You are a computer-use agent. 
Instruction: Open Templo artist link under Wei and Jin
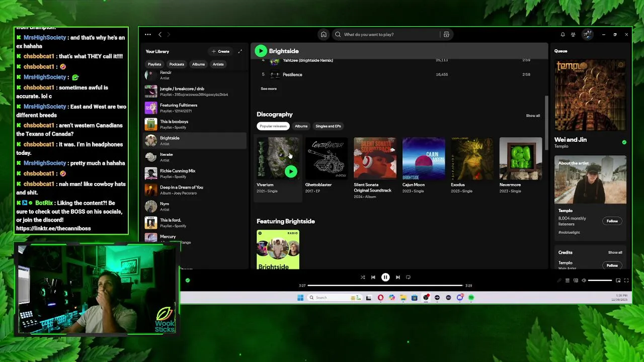[x=561, y=146]
